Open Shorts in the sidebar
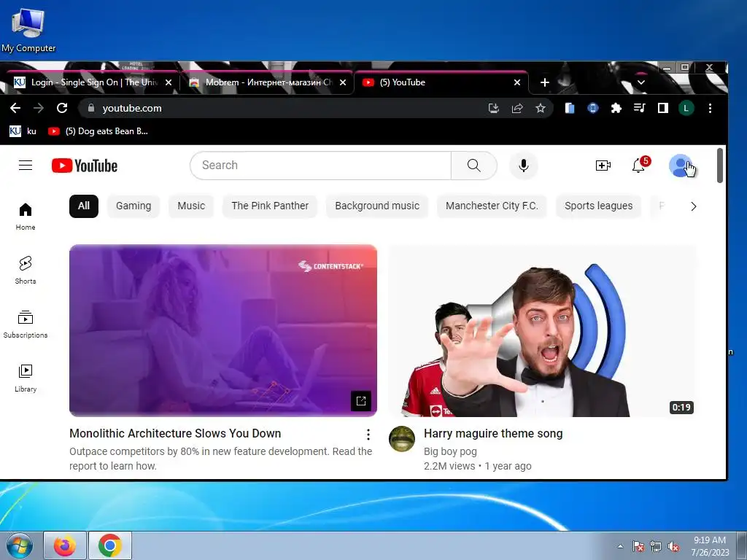Viewport: 747px width, 560px height. [x=26, y=270]
